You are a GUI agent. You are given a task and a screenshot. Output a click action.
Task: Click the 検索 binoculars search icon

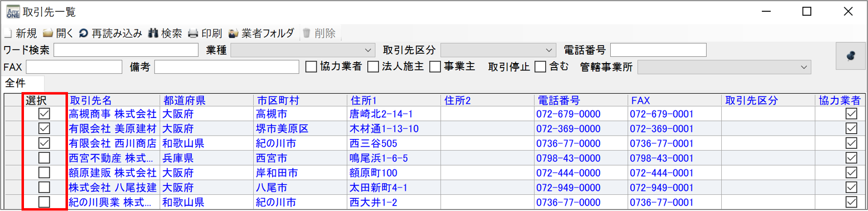[154, 33]
